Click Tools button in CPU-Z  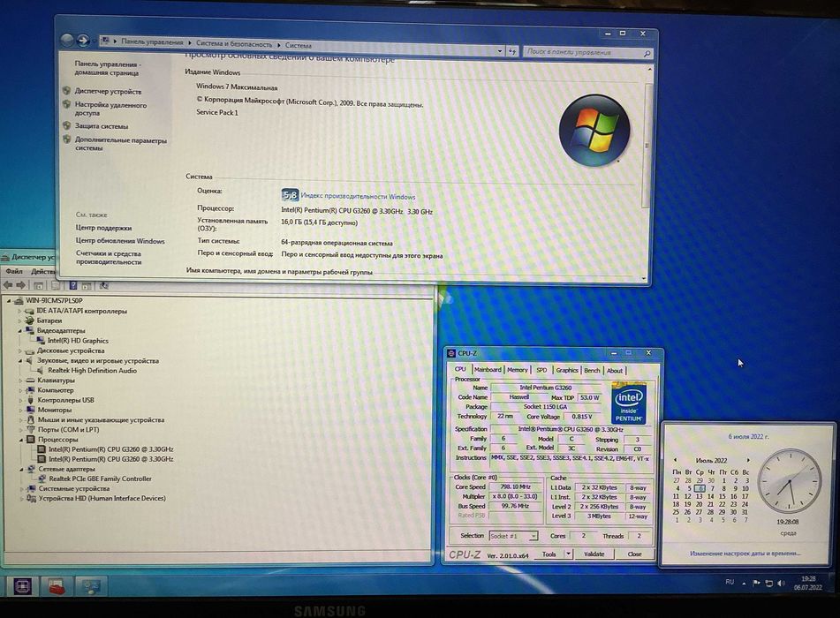click(x=549, y=554)
